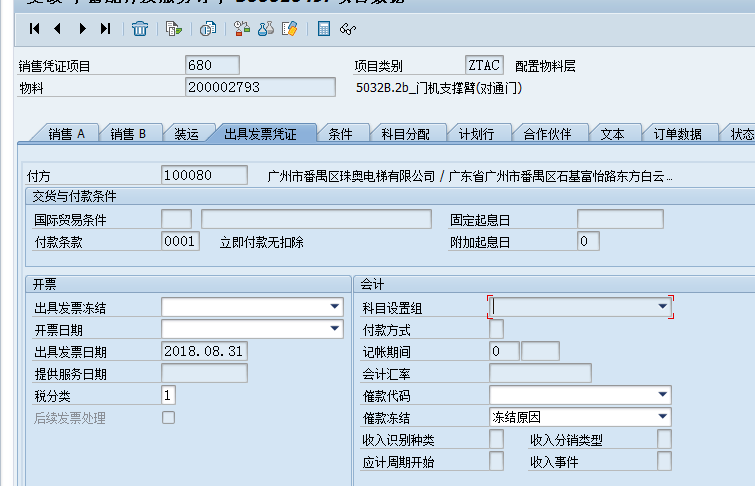Click the 出具发票日期 date field
The image size is (755, 486).
204,351
